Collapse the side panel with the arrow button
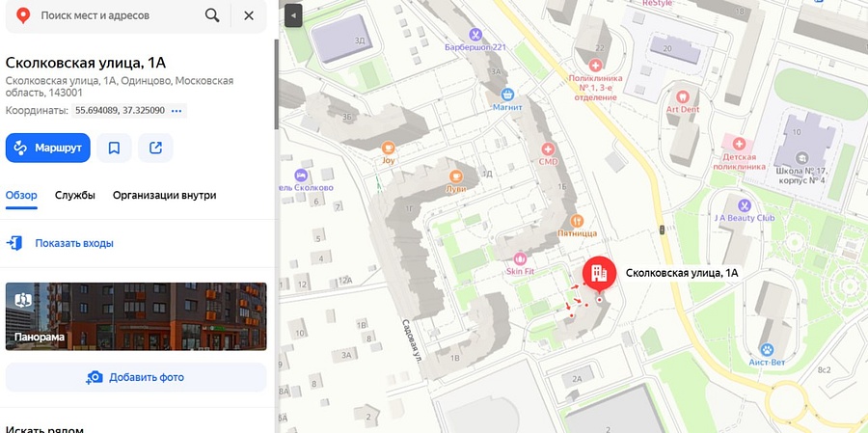The height and width of the screenshot is (433, 868). pos(293,16)
